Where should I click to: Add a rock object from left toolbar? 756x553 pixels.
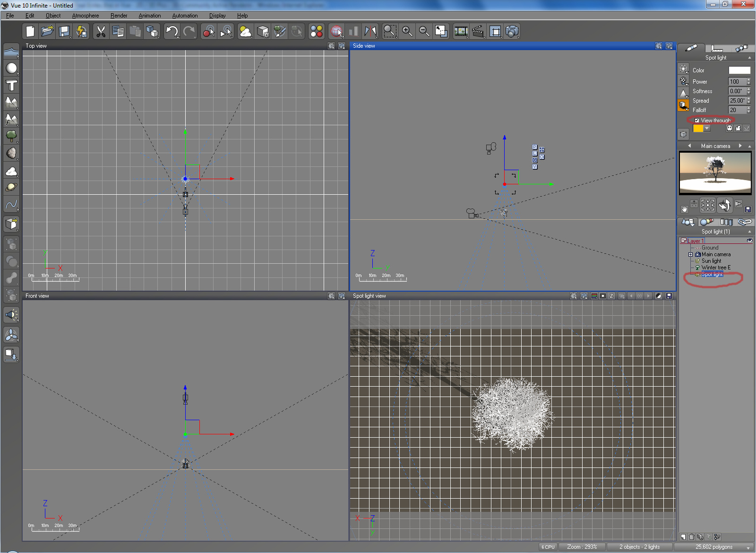(11, 153)
